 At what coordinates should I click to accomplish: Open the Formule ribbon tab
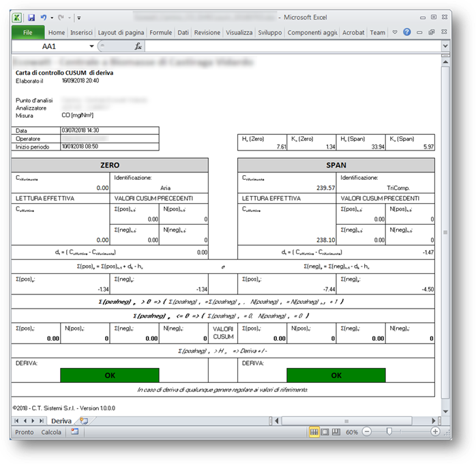pyautogui.click(x=161, y=32)
